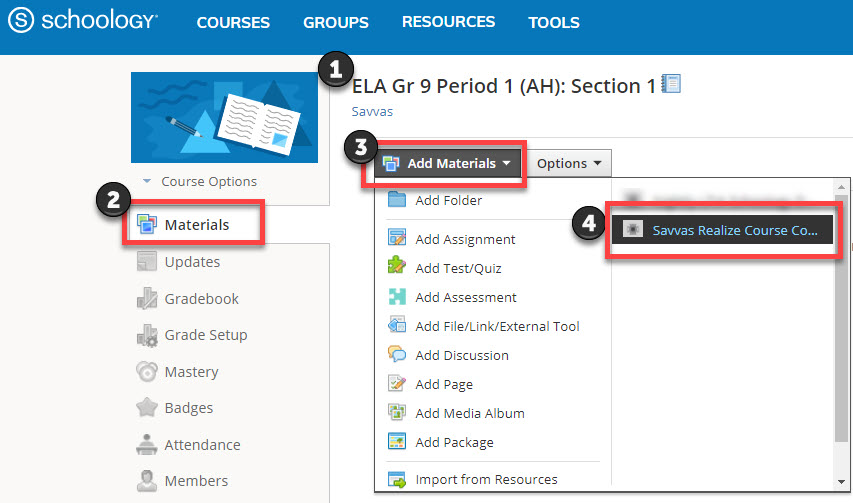
Task: Open the COURSES menu
Action: (x=233, y=22)
